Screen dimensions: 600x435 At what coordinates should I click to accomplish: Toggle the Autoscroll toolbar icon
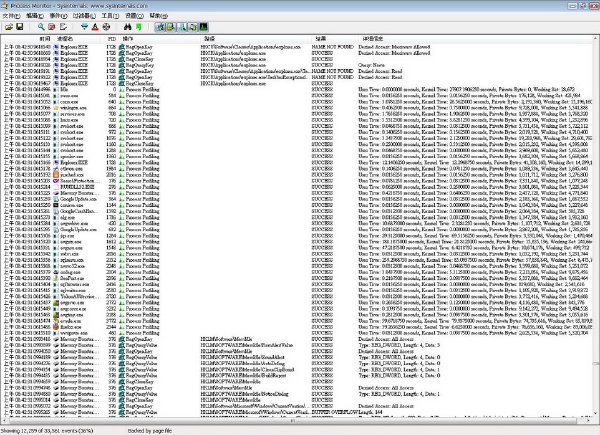[52, 27]
